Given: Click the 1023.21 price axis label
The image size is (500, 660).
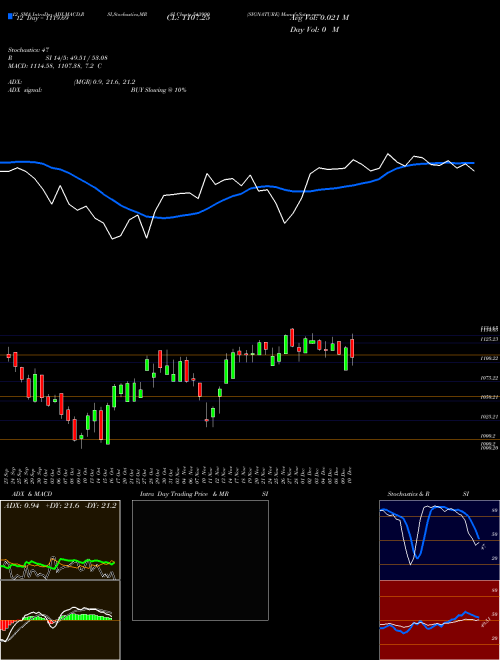Looking at the screenshot, I should (489, 417).
